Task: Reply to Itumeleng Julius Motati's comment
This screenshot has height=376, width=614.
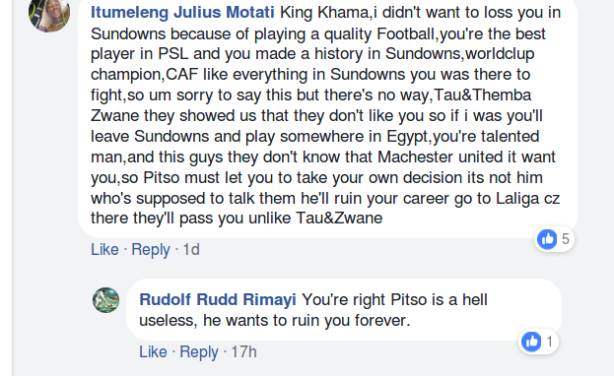Action: pyautogui.click(x=150, y=249)
